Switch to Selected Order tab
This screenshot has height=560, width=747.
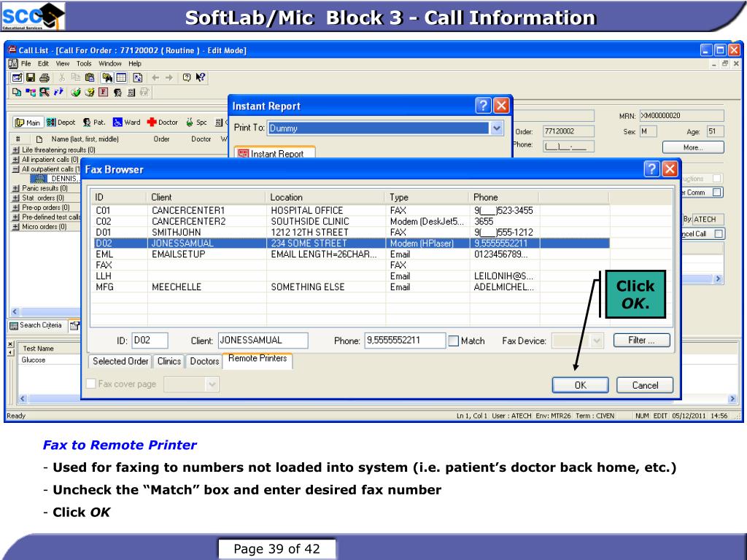pos(120,361)
